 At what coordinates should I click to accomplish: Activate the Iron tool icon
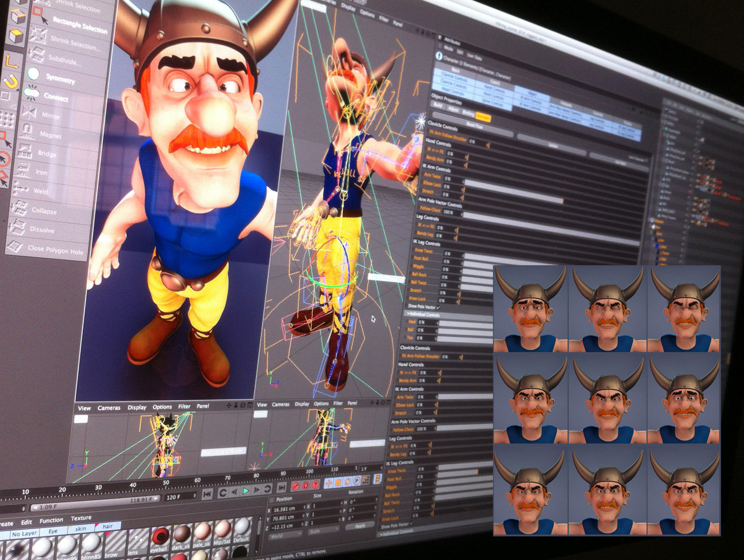pyautogui.click(x=23, y=170)
